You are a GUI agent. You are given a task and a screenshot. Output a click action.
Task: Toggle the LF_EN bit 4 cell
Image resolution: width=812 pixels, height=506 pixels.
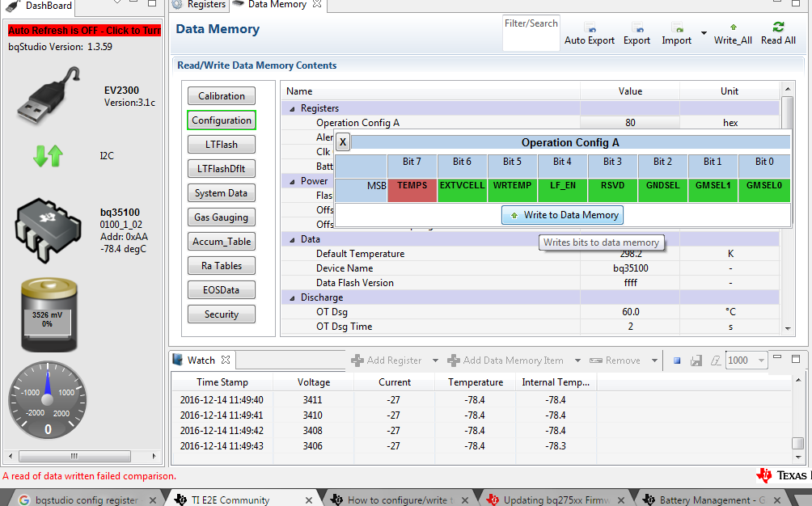point(562,190)
